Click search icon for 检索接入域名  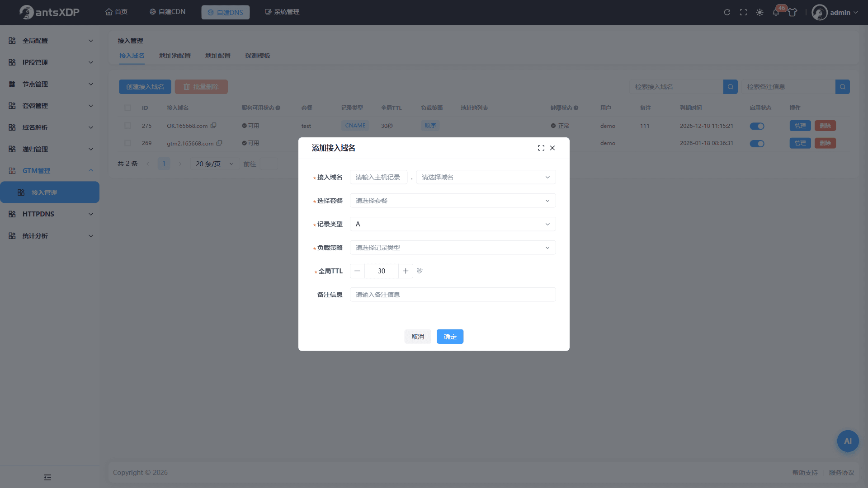[731, 87]
